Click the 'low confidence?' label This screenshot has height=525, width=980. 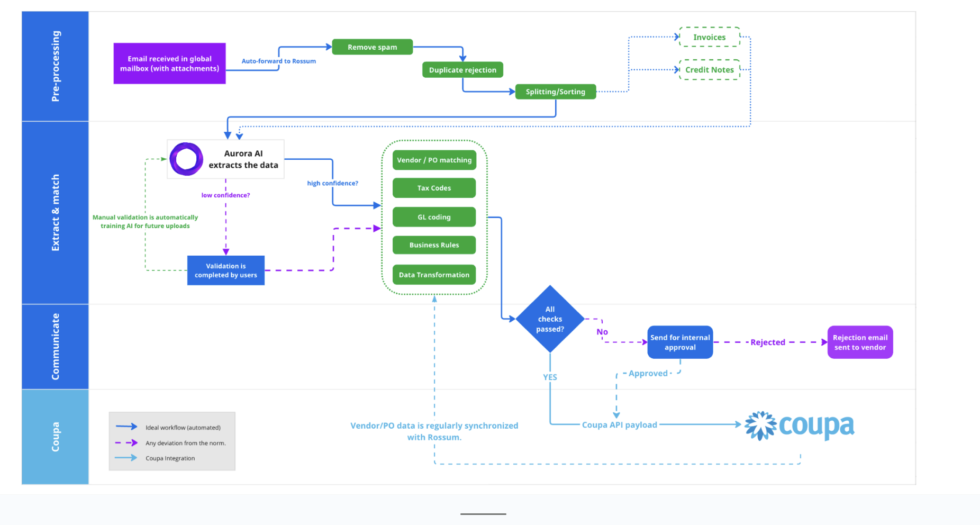(225, 195)
